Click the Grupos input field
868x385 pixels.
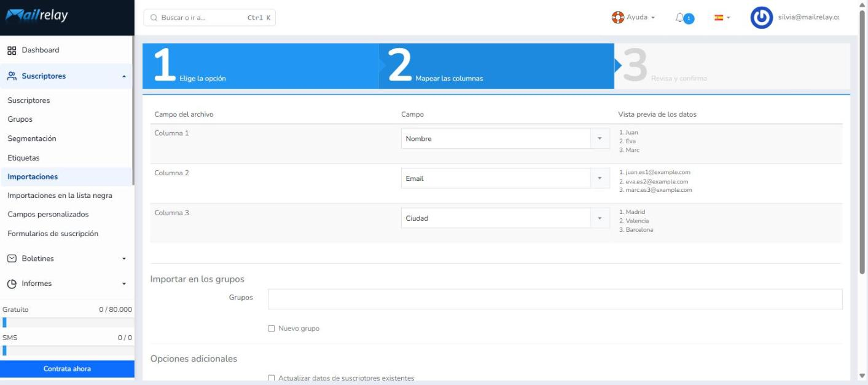pos(555,299)
